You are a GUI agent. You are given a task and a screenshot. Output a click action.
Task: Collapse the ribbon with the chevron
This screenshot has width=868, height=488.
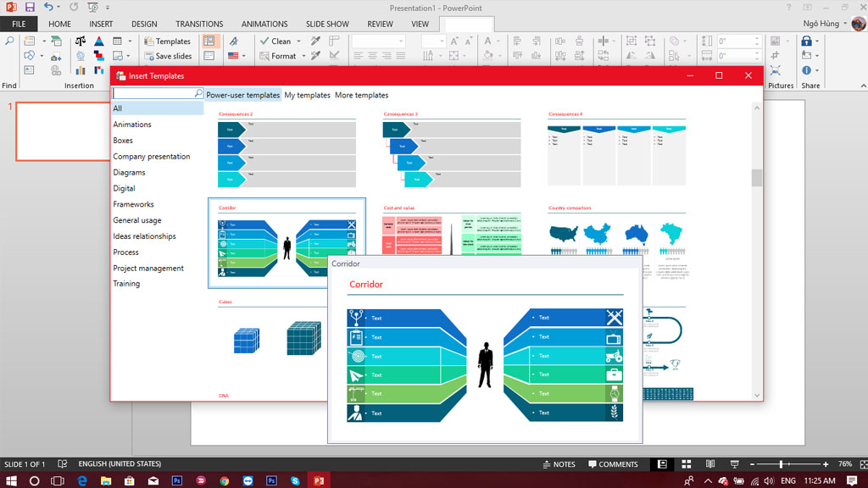point(864,86)
